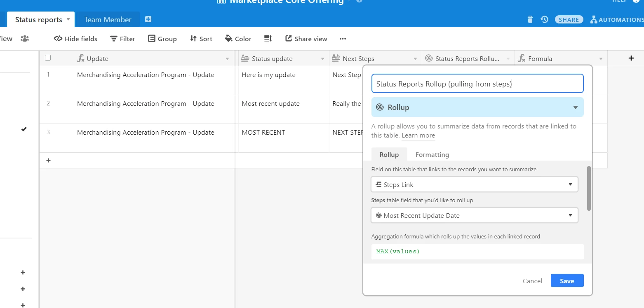The width and height of the screenshot is (644, 308).
Task: Open the revision history clock icon
Action: 544,19
